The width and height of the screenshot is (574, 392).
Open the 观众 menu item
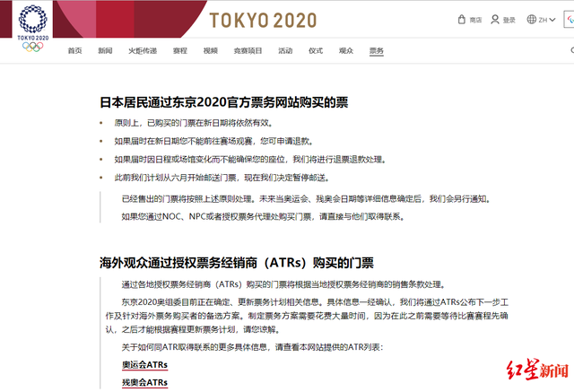click(346, 50)
